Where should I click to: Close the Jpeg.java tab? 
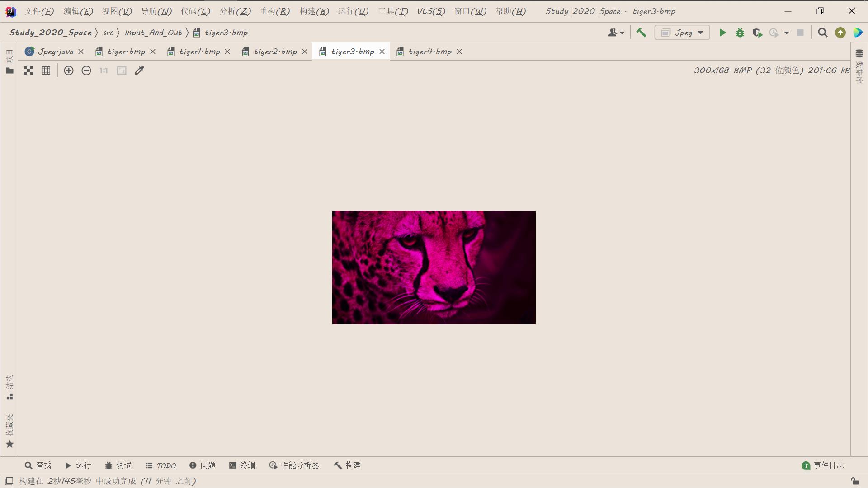coord(81,52)
